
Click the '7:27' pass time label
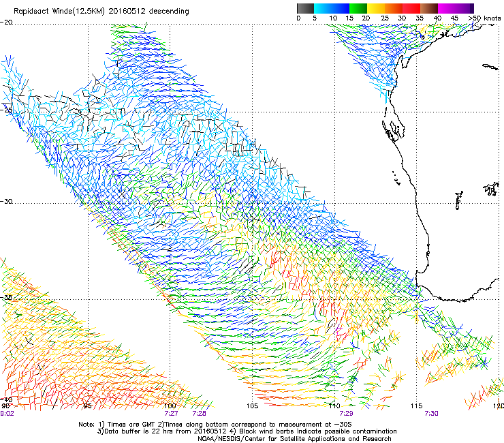171,414
